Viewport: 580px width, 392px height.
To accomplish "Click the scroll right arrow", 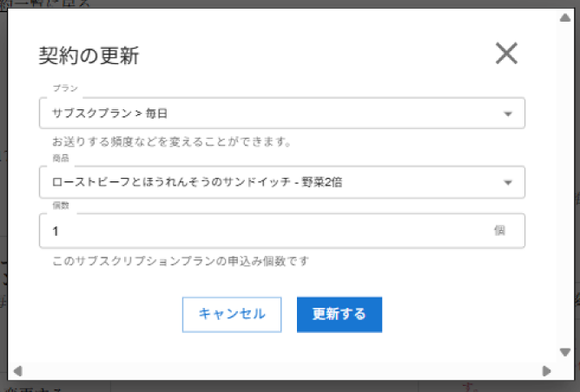I will coord(546,371).
